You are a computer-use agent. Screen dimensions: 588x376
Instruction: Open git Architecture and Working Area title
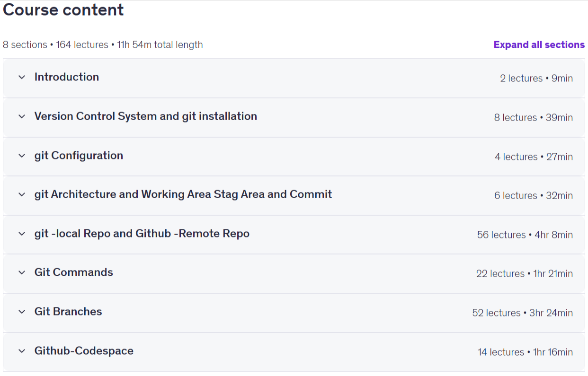(x=183, y=194)
